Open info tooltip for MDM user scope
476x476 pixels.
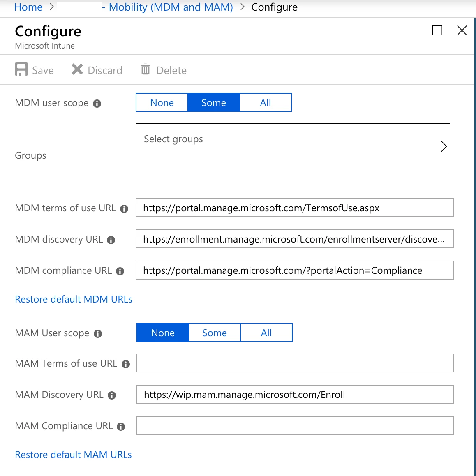pyautogui.click(x=97, y=104)
